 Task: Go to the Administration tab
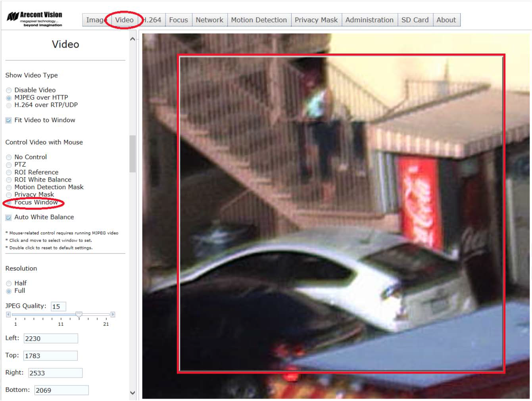click(x=369, y=20)
